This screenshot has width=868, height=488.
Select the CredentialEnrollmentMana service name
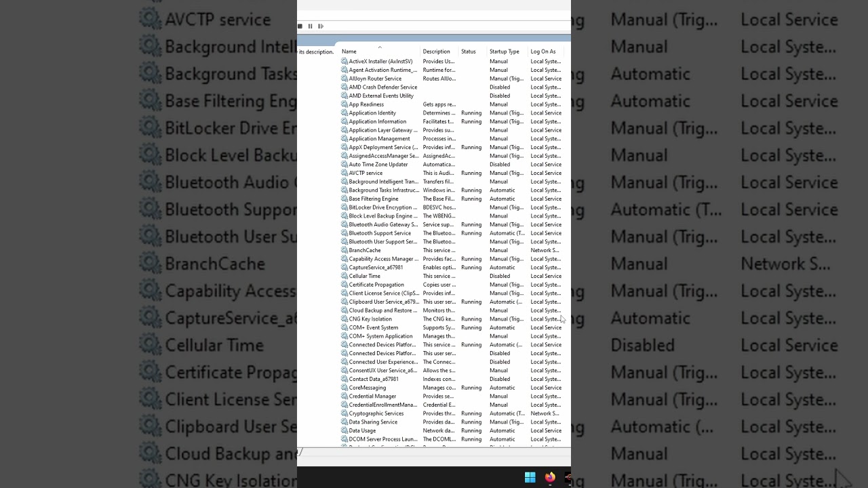pyautogui.click(x=383, y=405)
